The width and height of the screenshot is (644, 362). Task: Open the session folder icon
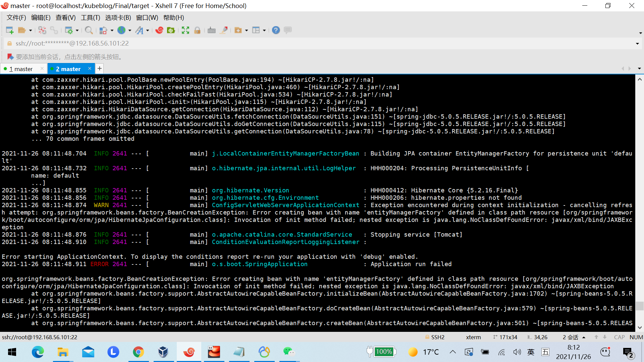pos(22,30)
